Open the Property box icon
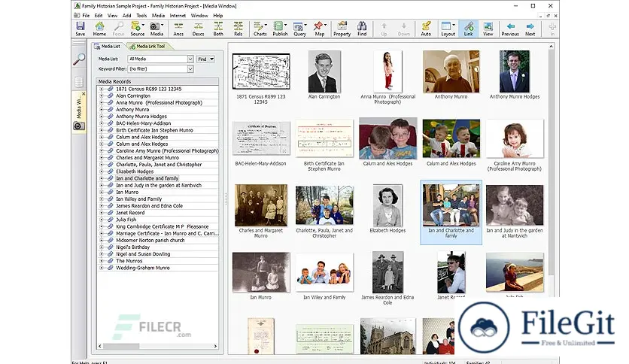The height and width of the screenshot is (364, 629). pos(342,29)
